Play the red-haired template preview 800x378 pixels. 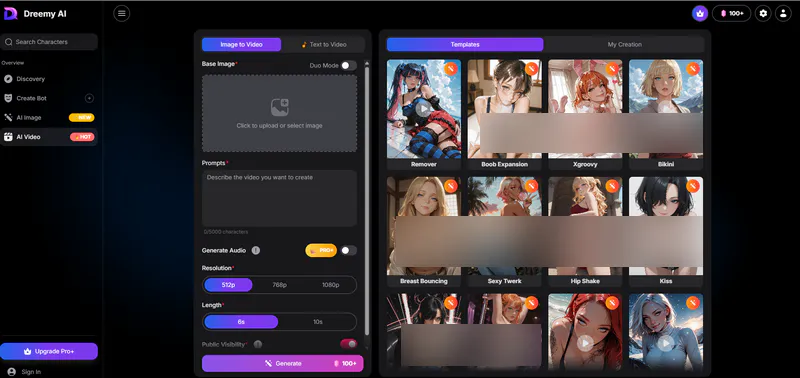[585, 343]
